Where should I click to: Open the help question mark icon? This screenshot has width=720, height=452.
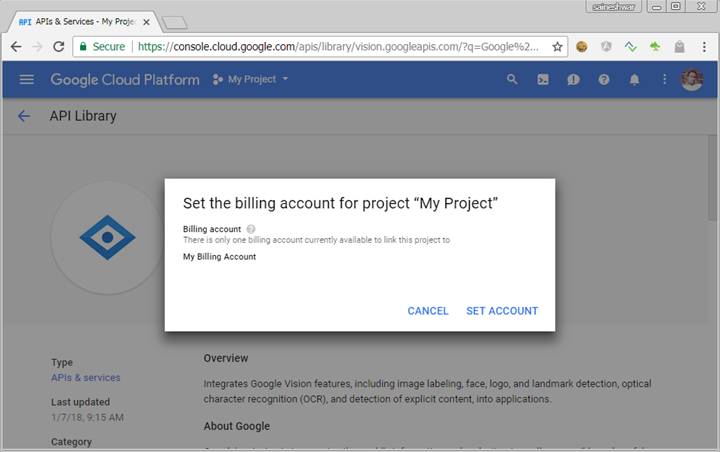point(604,79)
